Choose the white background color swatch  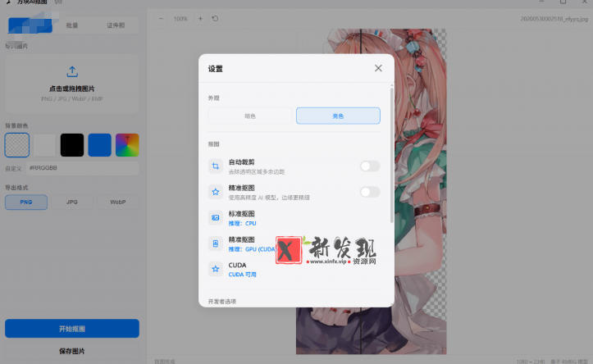[x=44, y=145]
